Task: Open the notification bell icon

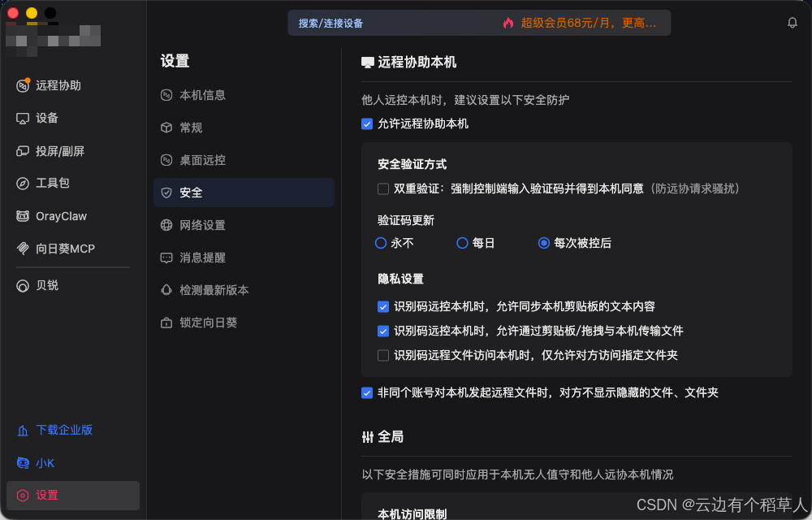Action: coord(792,23)
